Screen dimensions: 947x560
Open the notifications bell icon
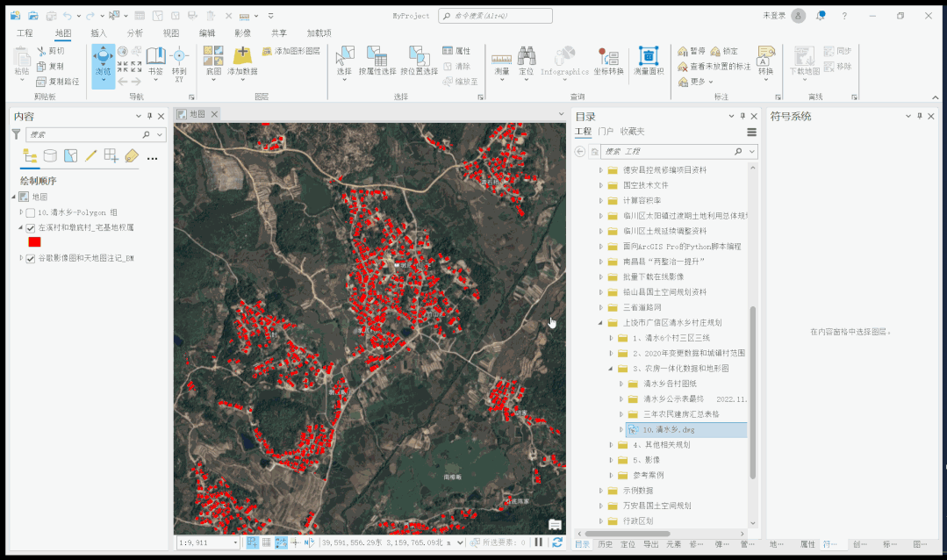pos(820,16)
